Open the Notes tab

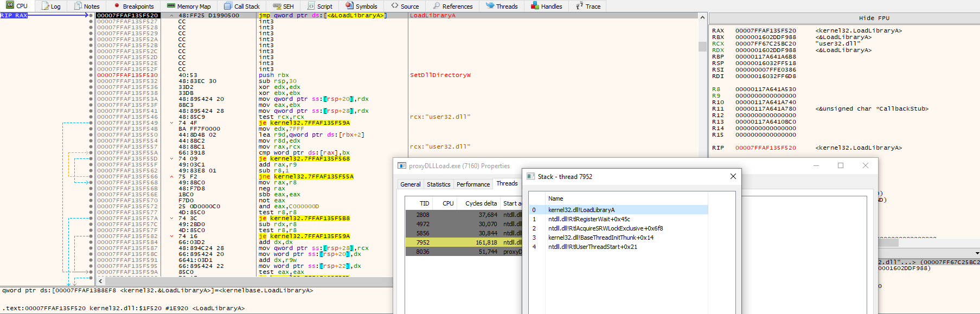click(87, 6)
